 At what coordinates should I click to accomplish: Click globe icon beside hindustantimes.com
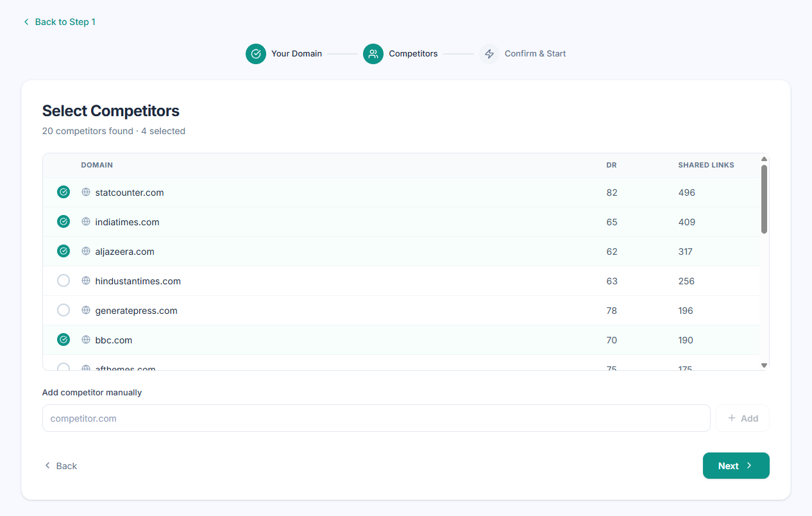[x=86, y=280]
